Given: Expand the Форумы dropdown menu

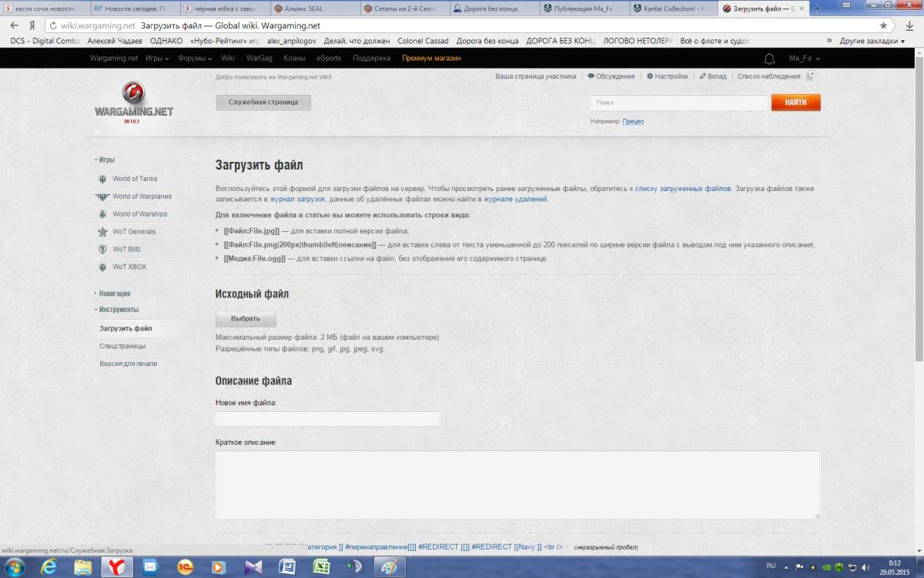Looking at the screenshot, I should [195, 59].
